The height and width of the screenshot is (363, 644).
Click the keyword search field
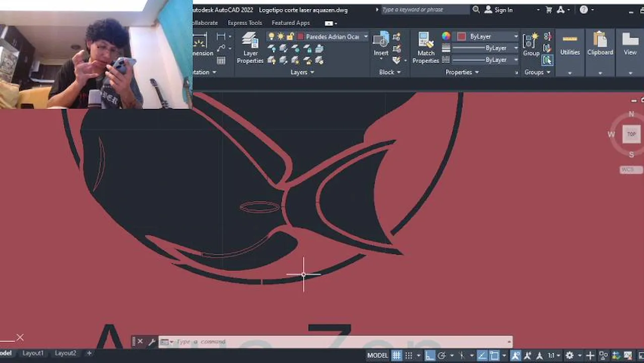pos(425,10)
